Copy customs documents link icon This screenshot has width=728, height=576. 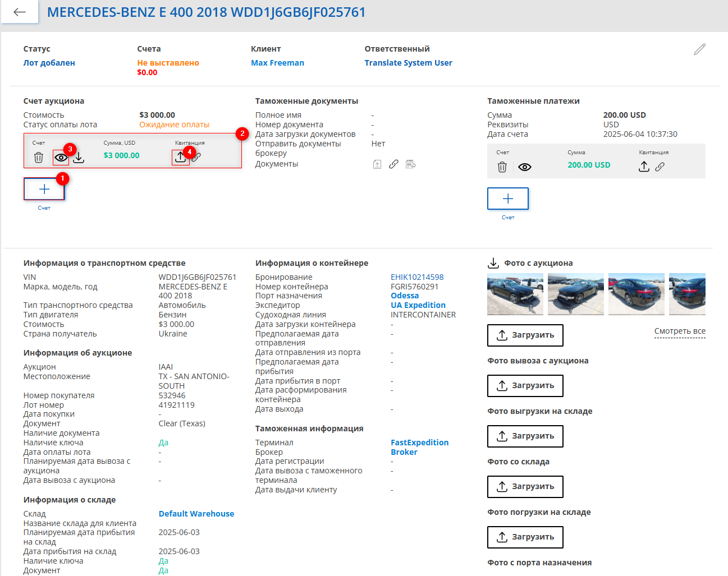pyautogui.click(x=394, y=164)
